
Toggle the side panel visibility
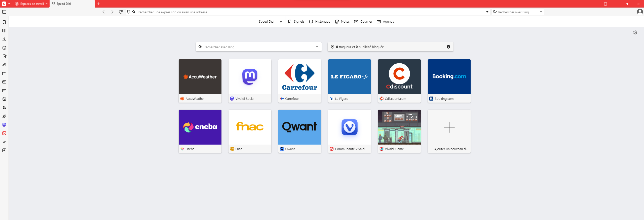pyautogui.click(x=4, y=12)
